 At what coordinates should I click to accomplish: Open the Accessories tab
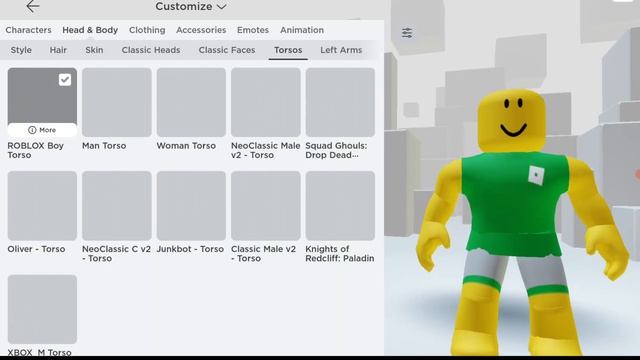tap(201, 30)
